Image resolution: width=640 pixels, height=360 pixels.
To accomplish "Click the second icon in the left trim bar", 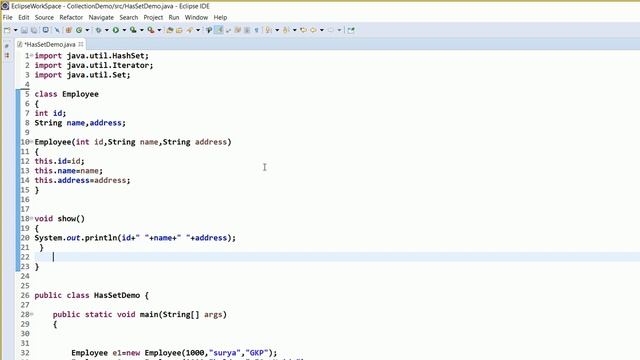I will [x=7, y=55].
